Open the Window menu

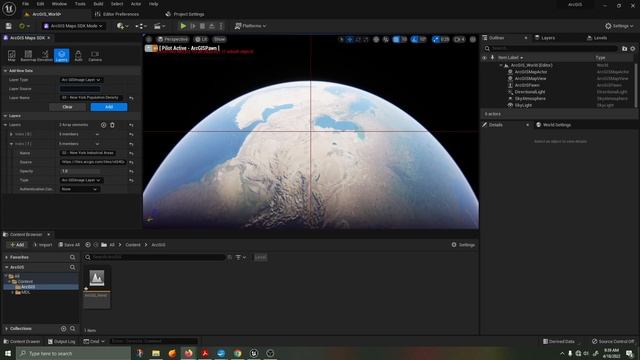tap(59, 4)
